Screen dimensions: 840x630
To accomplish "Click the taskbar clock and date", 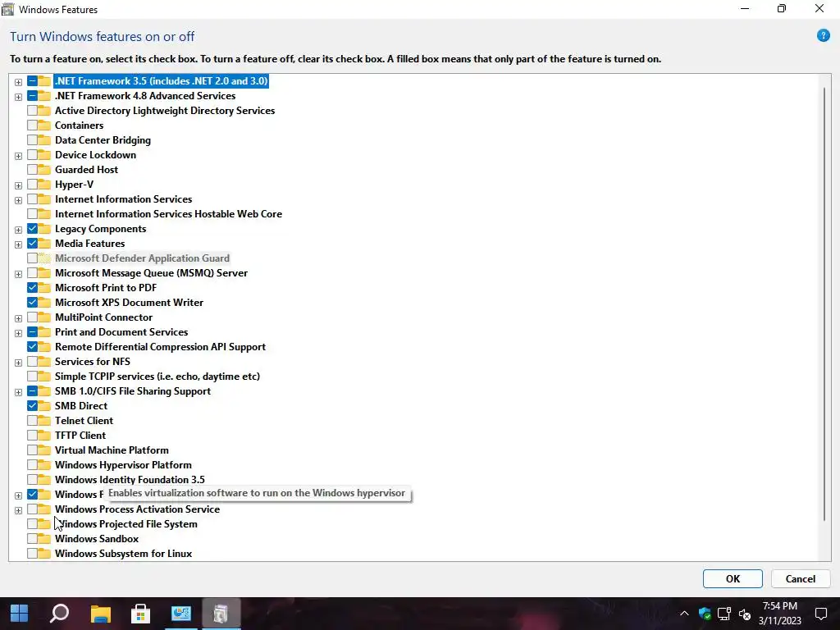I will (x=780, y=614).
